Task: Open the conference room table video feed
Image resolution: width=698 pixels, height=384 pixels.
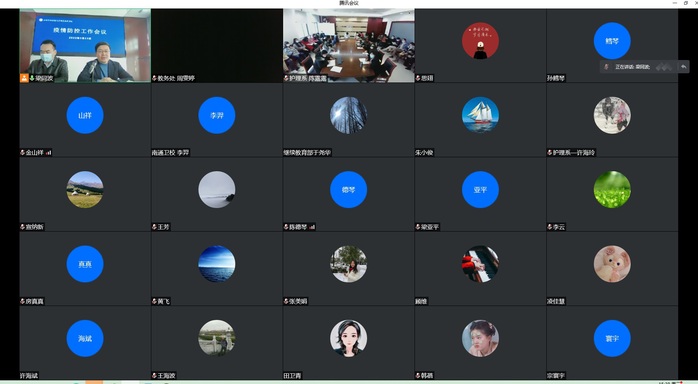Action: [x=349, y=45]
